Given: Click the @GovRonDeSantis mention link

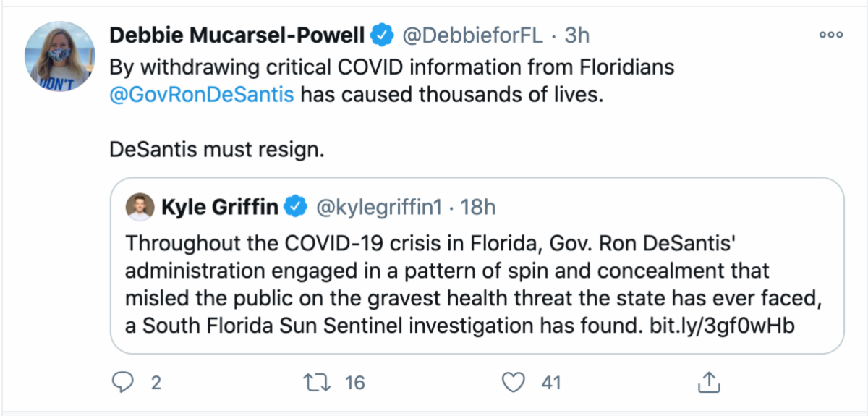Looking at the screenshot, I should [202, 95].
